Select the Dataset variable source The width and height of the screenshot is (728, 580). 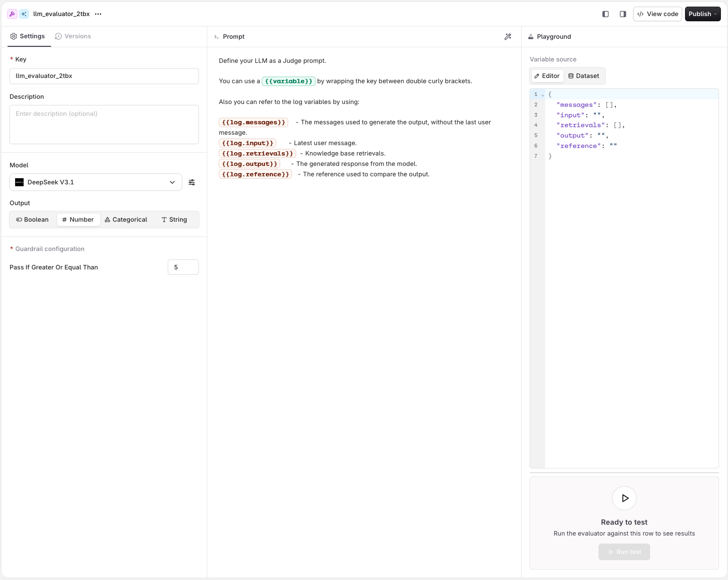(x=584, y=76)
